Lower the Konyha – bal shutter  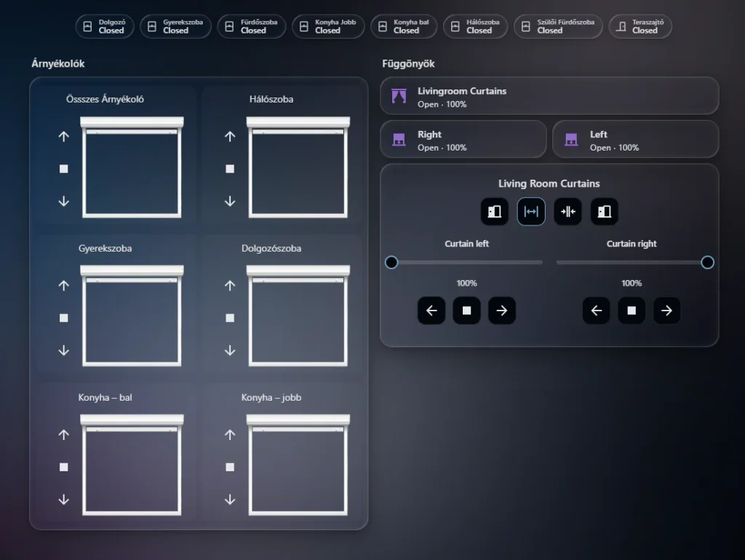(x=64, y=500)
